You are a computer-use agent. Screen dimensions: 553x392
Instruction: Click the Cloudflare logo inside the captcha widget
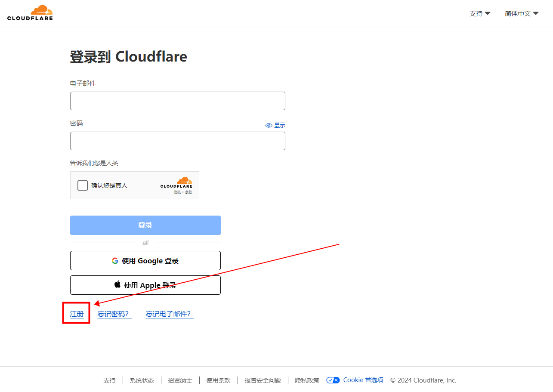176,182
